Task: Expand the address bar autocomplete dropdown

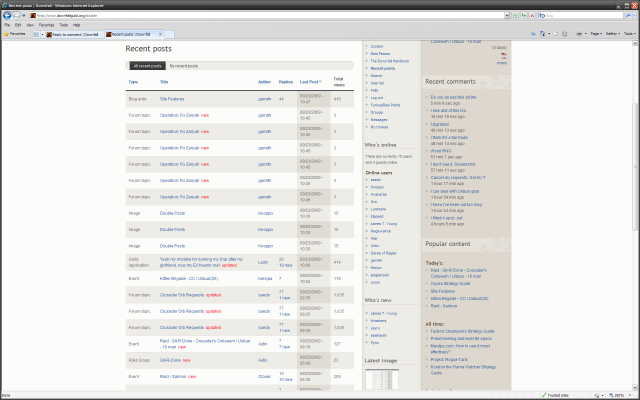Action: pyautogui.click(x=507, y=16)
